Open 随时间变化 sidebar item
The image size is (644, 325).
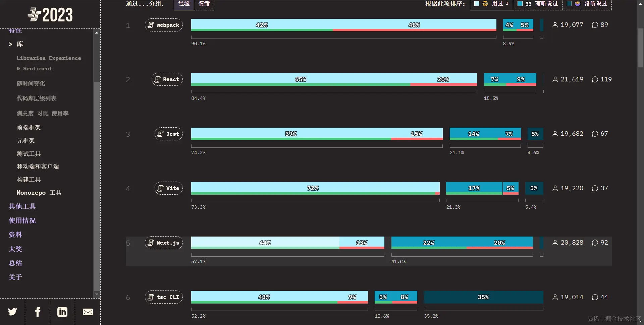[x=31, y=83]
